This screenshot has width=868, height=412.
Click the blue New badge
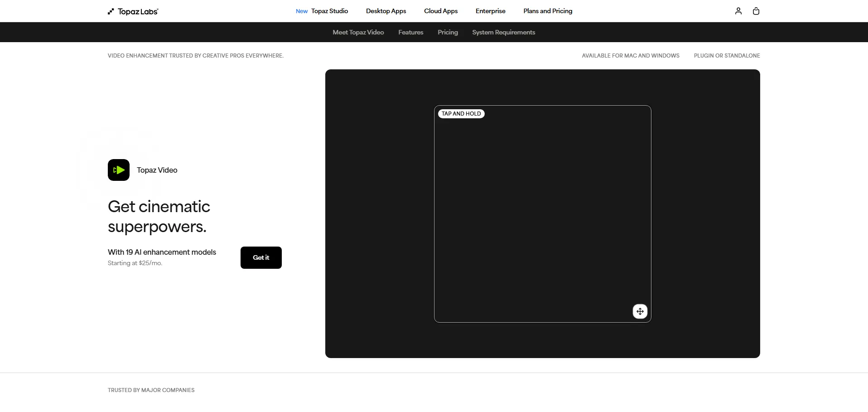tap(301, 11)
